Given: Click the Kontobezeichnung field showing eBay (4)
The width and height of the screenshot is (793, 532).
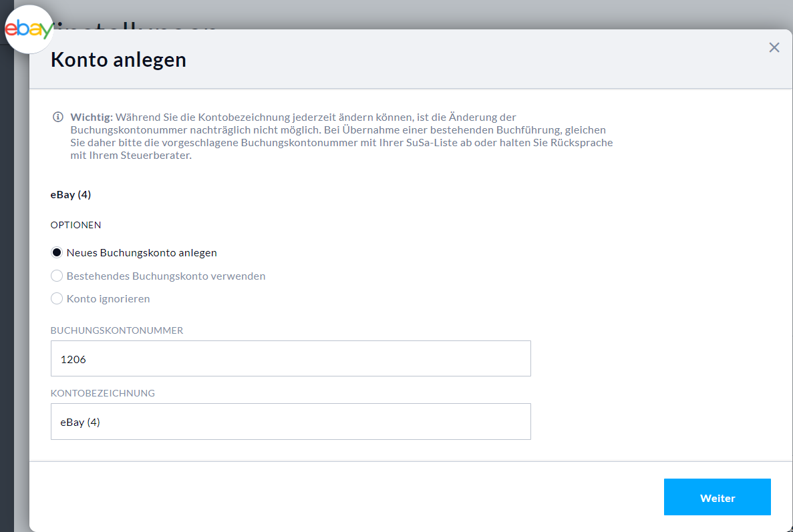Looking at the screenshot, I should tap(291, 421).
